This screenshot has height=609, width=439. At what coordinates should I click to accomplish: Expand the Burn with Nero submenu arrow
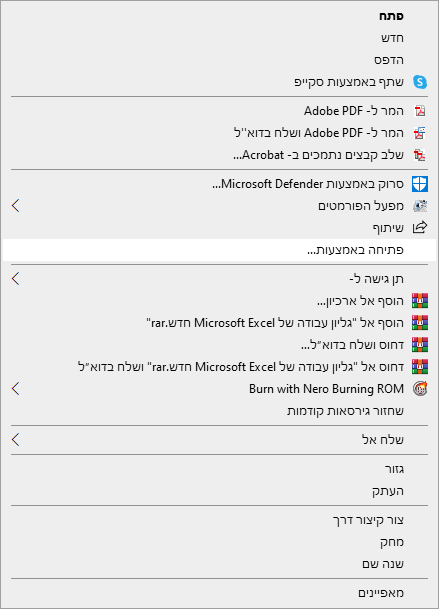16,388
